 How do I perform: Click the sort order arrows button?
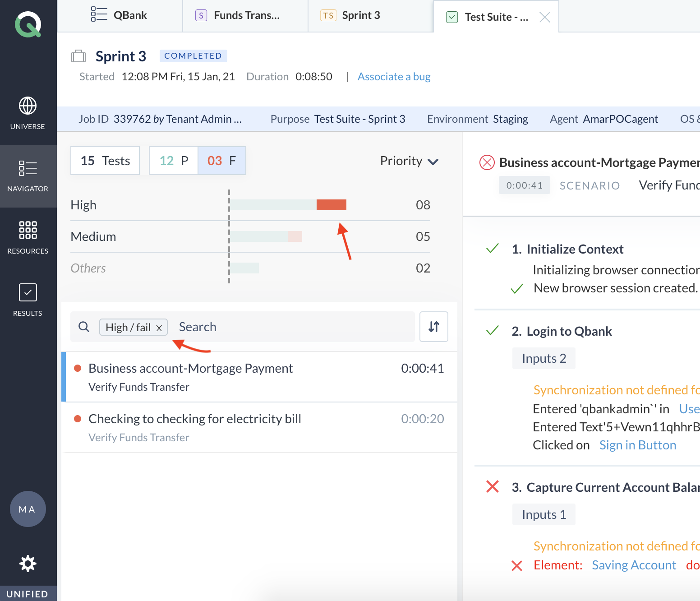pos(434,327)
